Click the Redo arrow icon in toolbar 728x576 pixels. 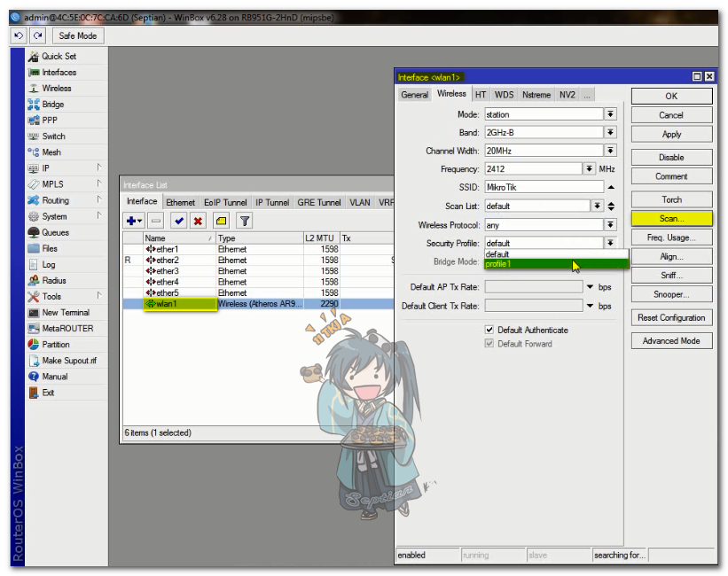click(x=38, y=35)
